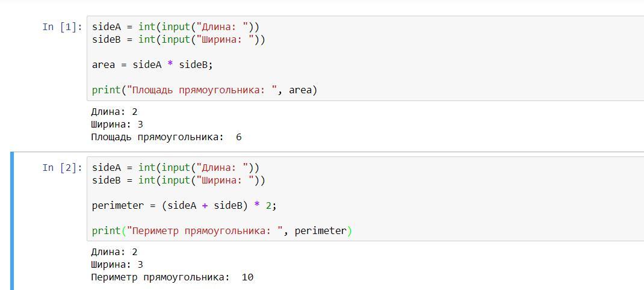Click the output "Площадь прямоугольника: 6"

pos(166,137)
